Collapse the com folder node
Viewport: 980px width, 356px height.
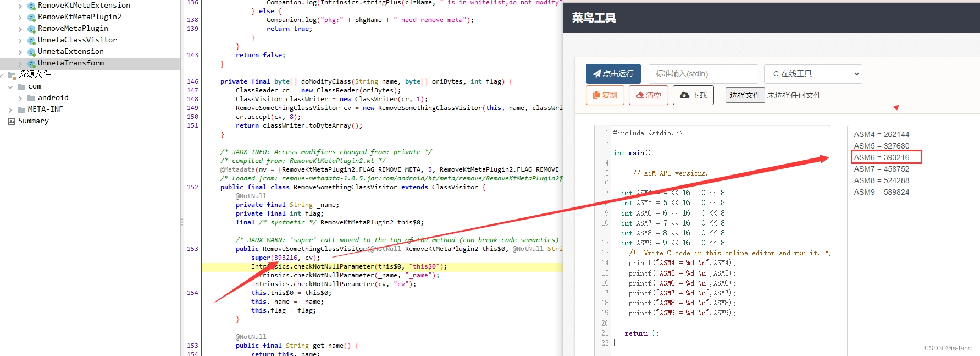10,86
